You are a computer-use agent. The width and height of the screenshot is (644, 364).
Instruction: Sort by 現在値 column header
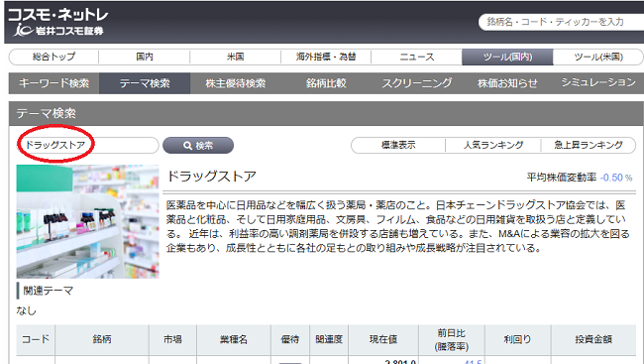tap(383, 340)
